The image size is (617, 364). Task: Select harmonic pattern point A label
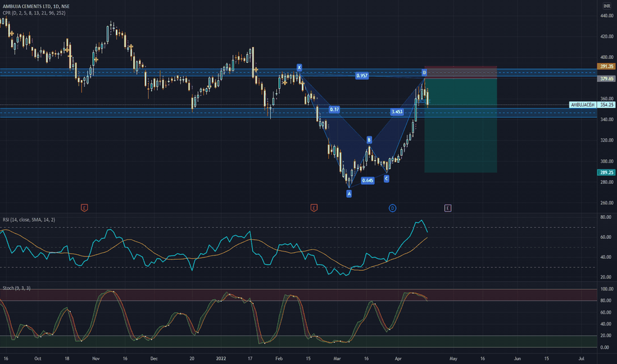coord(349,194)
